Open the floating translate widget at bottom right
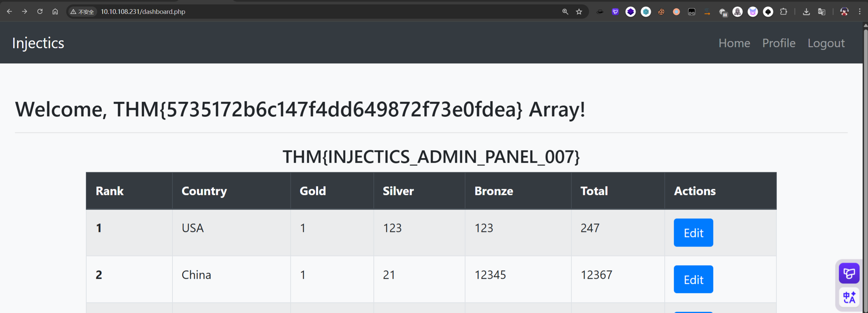The image size is (868, 313). click(849, 297)
